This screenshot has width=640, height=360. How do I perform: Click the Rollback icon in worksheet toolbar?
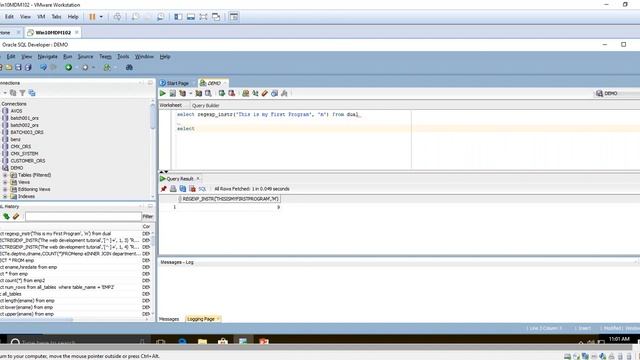(x=231, y=93)
